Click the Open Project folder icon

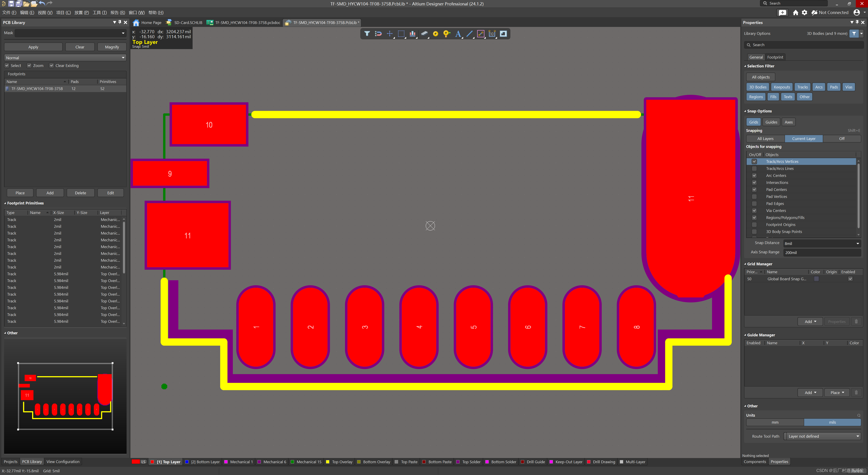(x=26, y=4)
